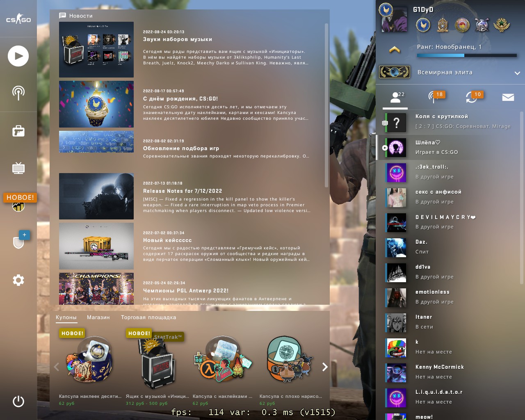Click the Новости news panel header
Screen dimensions: 525x420
(76, 16)
